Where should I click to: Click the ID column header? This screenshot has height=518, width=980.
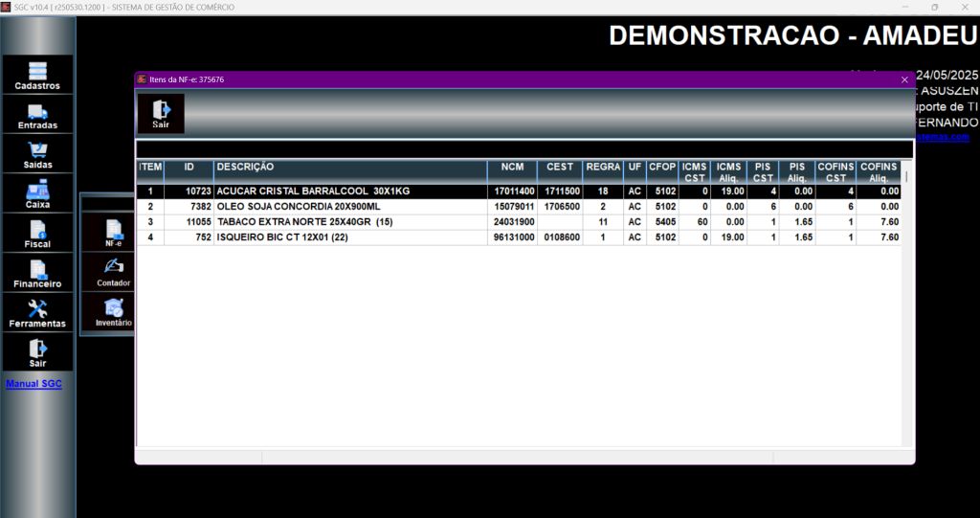click(189, 172)
